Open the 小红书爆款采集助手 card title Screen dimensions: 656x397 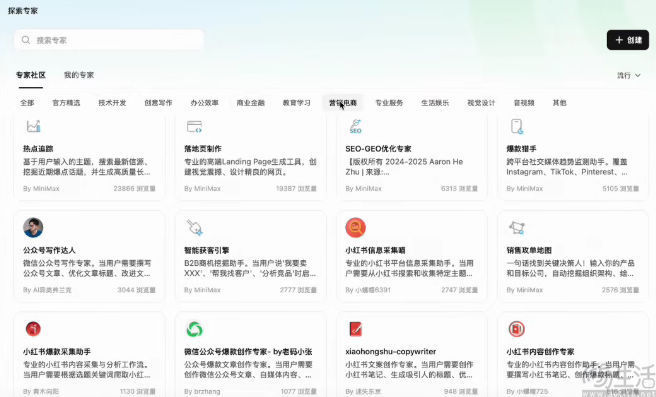point(57,351)
